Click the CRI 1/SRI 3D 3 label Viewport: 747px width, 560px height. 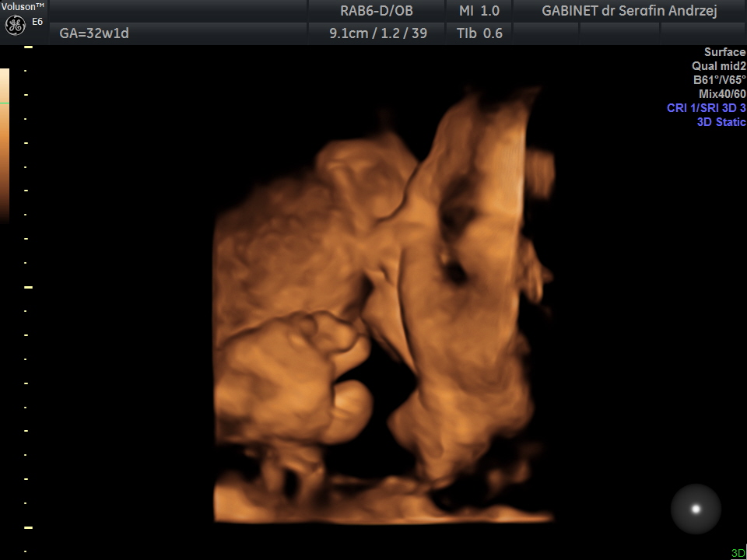706,107
